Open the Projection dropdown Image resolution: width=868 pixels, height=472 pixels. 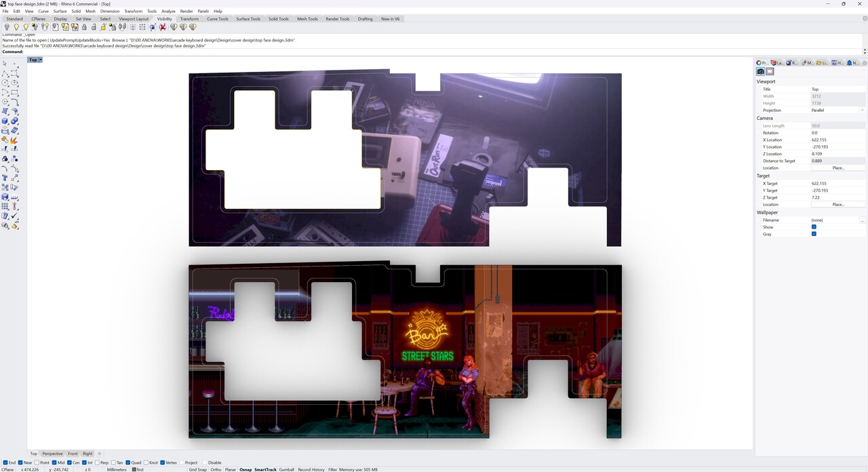(838, 110)
